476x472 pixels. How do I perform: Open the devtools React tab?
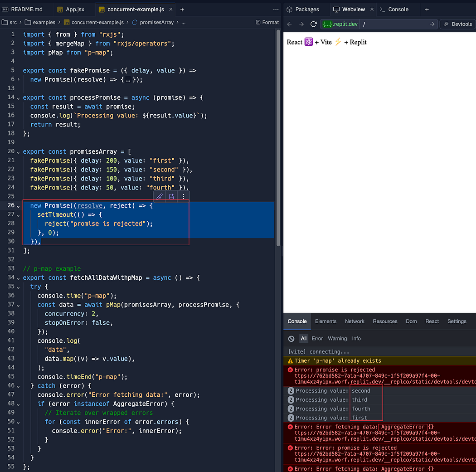click(432, 321)
